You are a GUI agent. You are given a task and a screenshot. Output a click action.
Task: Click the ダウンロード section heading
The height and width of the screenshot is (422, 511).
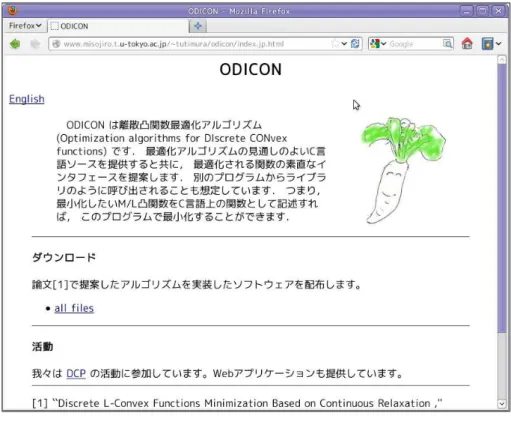point(64,257)
